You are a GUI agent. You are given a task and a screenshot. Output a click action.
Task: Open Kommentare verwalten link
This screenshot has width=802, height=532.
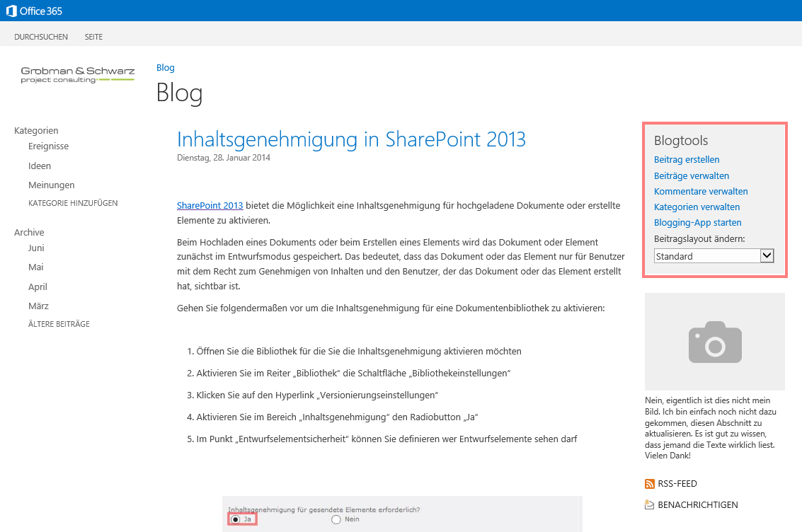(701, 191)
